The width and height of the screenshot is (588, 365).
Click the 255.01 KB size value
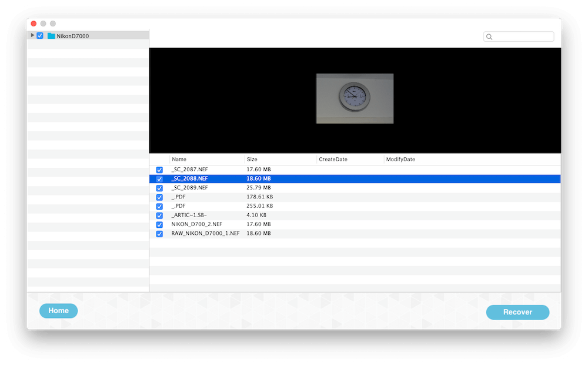click(259, 206)
